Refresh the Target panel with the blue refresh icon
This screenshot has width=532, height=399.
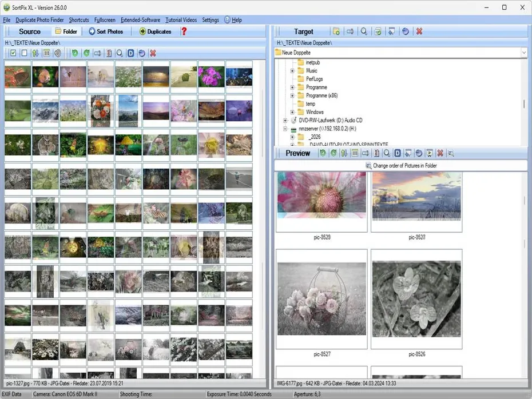404,31
